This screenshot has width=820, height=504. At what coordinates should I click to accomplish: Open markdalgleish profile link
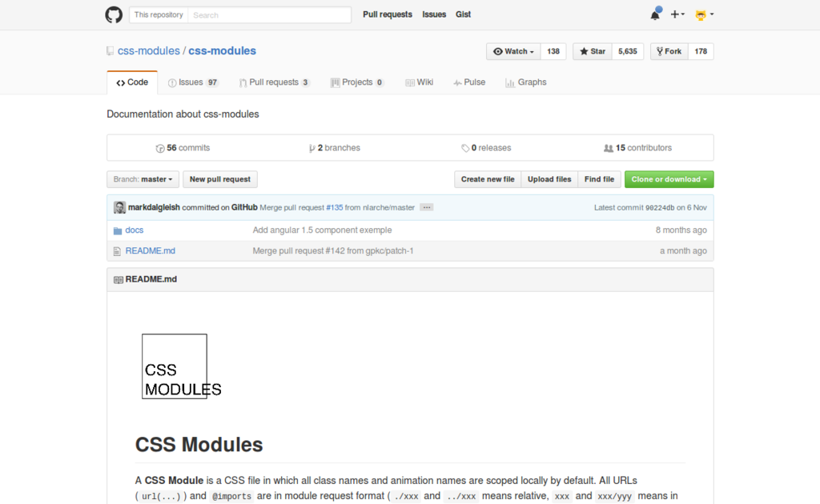pyautogui.click(x=154, y=207)
